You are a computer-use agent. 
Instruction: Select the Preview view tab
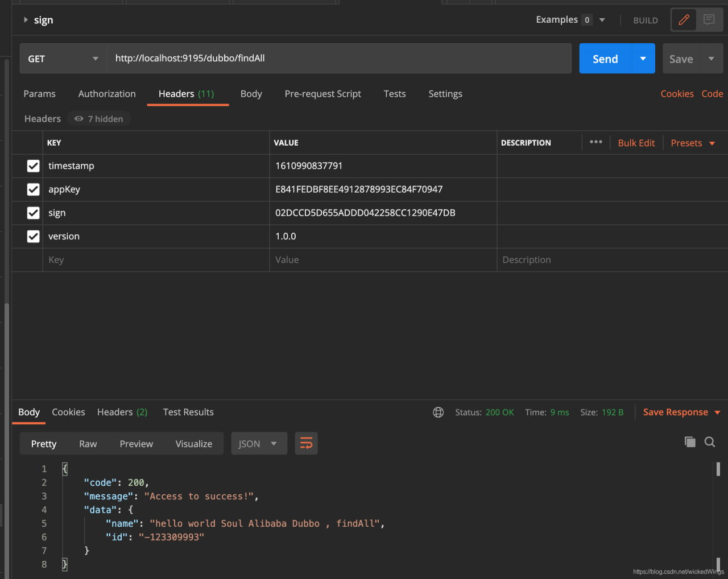click(x=136, y=444)
